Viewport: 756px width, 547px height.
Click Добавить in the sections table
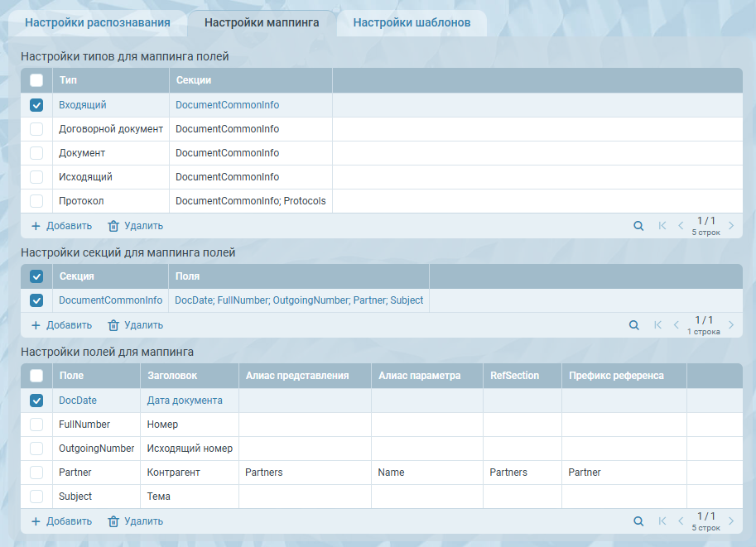tap(61, 325)
